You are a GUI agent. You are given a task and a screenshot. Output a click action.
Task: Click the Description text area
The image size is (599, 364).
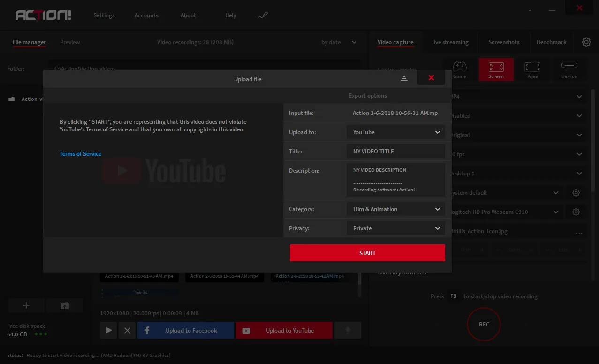(395, 180)
